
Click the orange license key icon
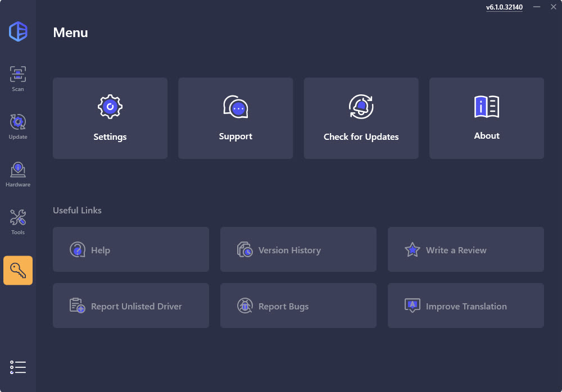[18, 271]
